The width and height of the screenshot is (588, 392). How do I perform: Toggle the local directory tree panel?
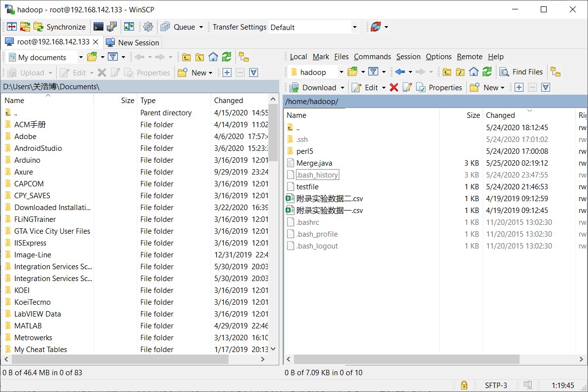[243, 57]
